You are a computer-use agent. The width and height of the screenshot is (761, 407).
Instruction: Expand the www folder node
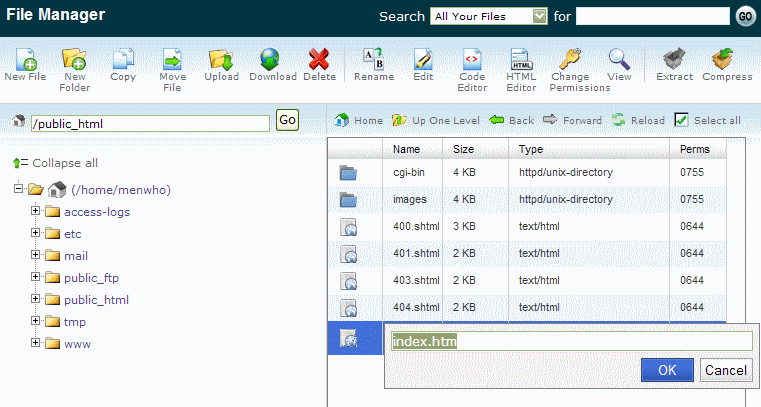tap(35, 342)
